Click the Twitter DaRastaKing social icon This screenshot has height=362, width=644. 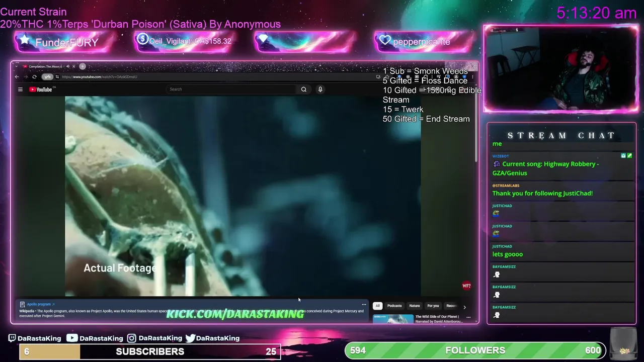point(190,338)
